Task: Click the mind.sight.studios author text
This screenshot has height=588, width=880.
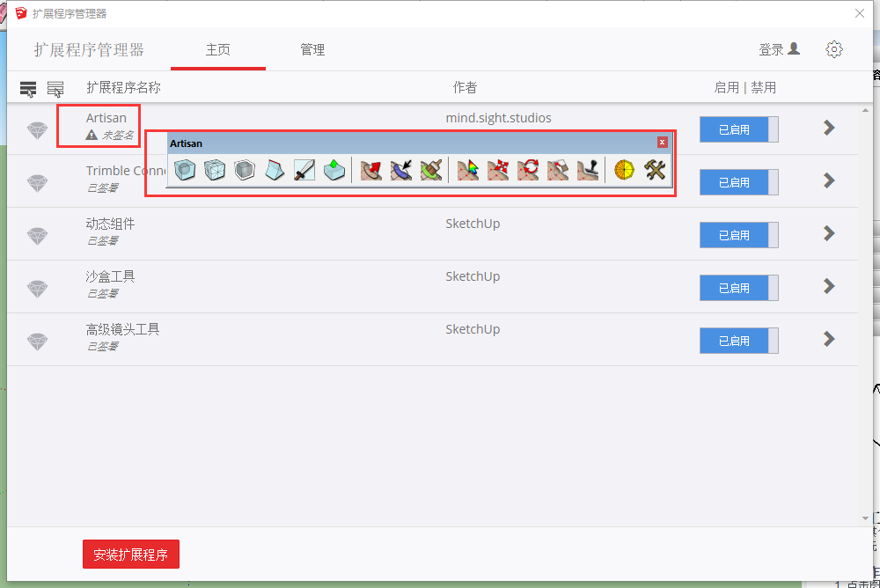Action: click(498, 118)
